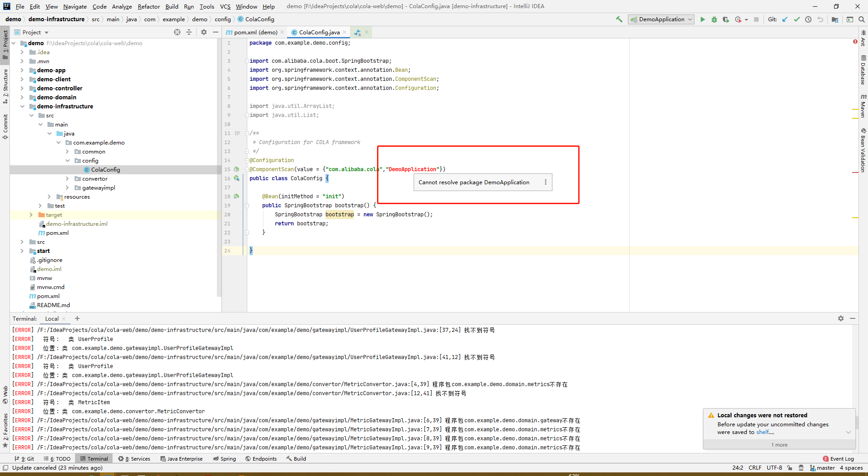Screen dimensions: 868x476
Task: Open DemoApplication run configuration dropdown
Action: pyautogui.click(x=661, y=19)
